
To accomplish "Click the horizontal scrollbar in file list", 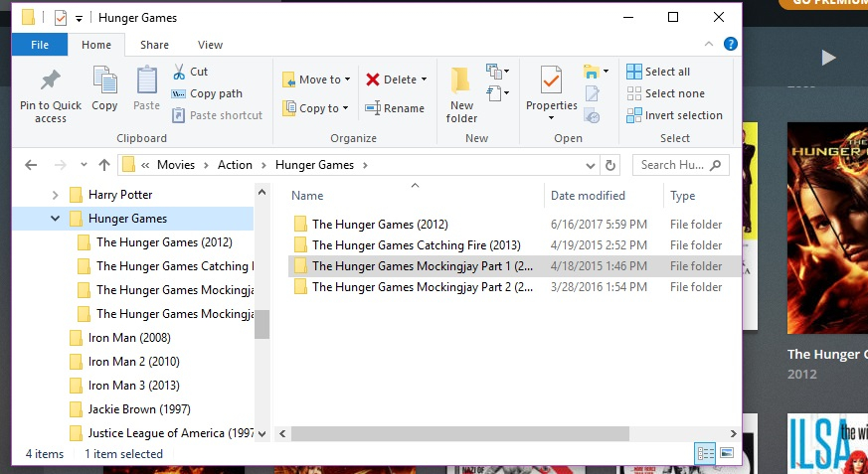I will [x=460, y=433].
